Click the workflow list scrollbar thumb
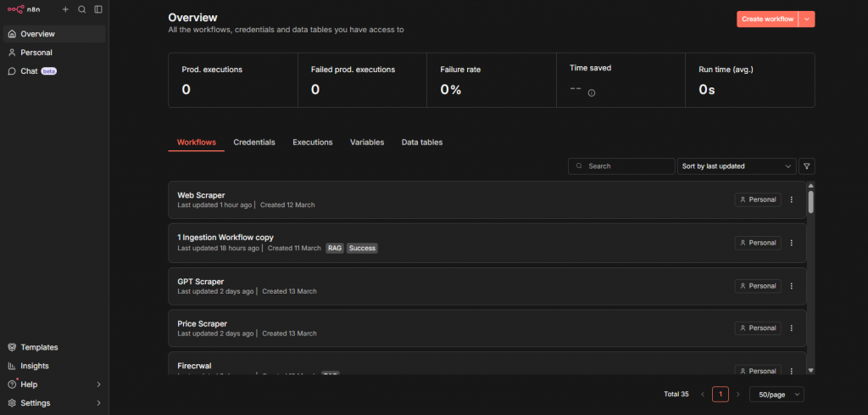Viewport: 868px width, 415px height. click(811, 202)
